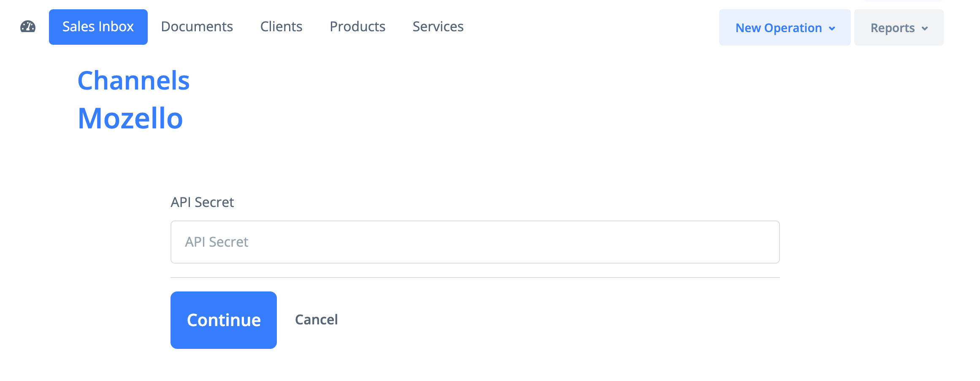Click the API Secret field label
Screen dimensions: 980x381
pyautogui.click(x=202, y=202)
